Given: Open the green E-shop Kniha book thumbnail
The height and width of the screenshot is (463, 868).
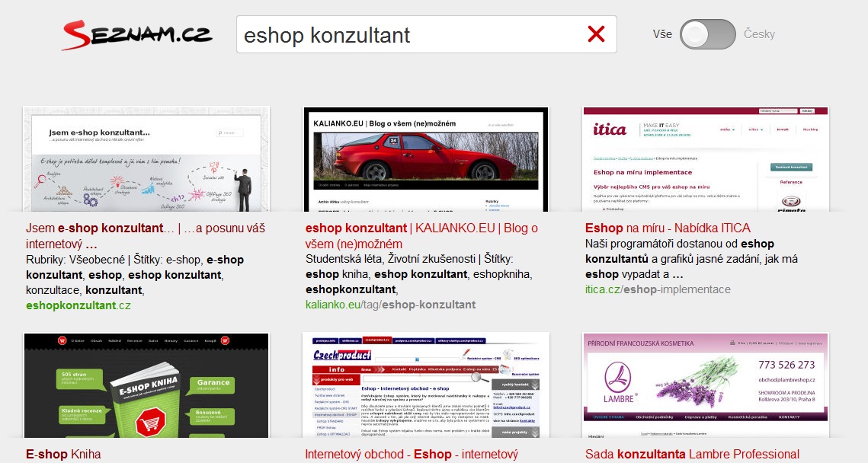Looking at the screenshot, I should click(x=146, y=385).
